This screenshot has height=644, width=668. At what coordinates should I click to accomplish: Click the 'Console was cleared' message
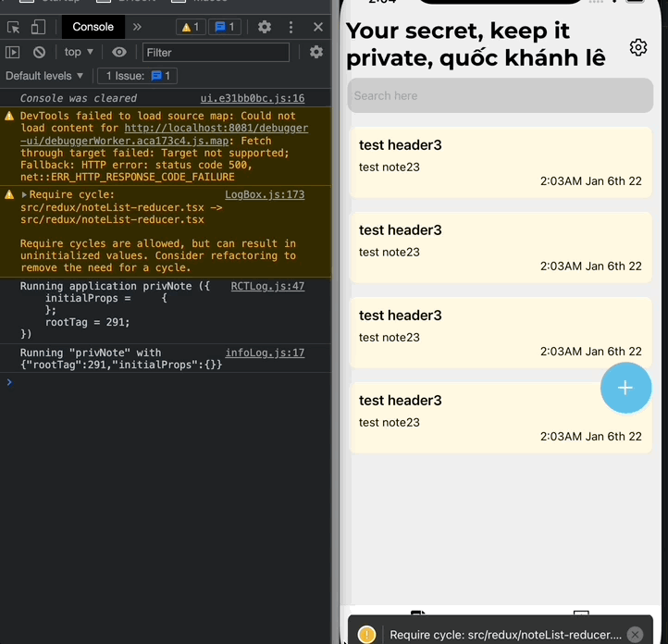pos(79,98)
